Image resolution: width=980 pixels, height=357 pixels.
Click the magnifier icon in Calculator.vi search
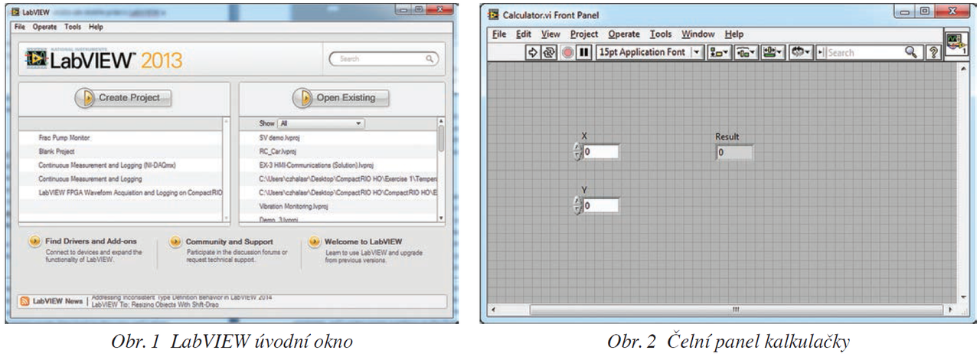911,53
